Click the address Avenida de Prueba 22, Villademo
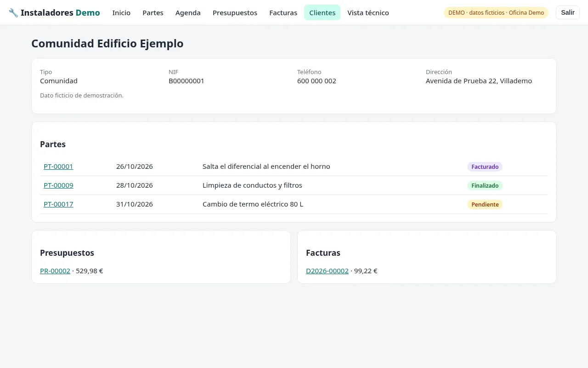This screenshot has height=368, width=588. point(479,81)
